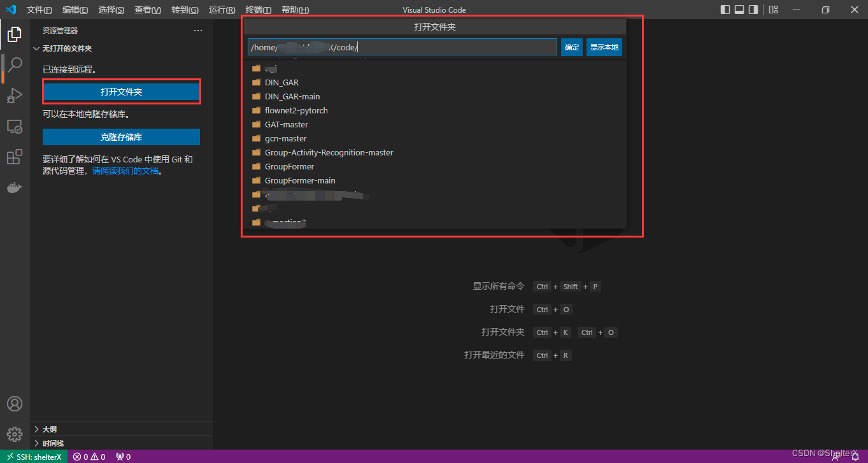The image size is (868, 463).
Task: Open errors and warnings status item
Action: (89, 457)
